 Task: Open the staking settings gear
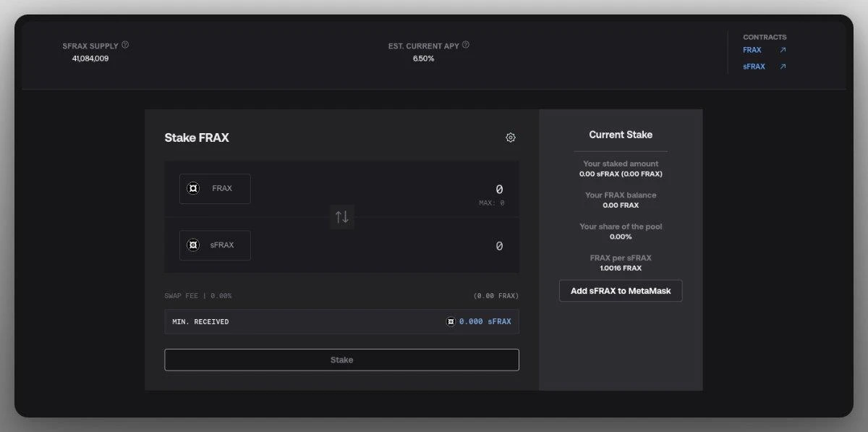click(x=511, y=137)
